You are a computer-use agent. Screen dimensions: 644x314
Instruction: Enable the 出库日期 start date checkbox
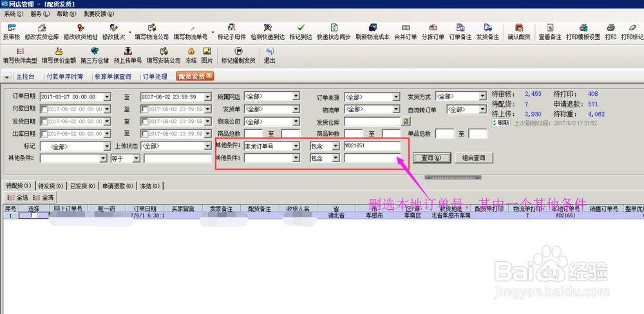(44, 134)
